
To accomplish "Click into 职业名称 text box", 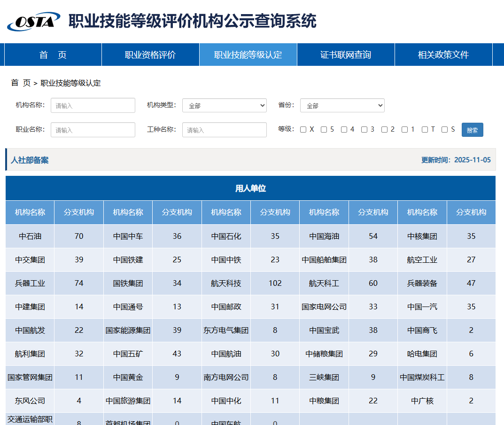I will click(93, 130).
